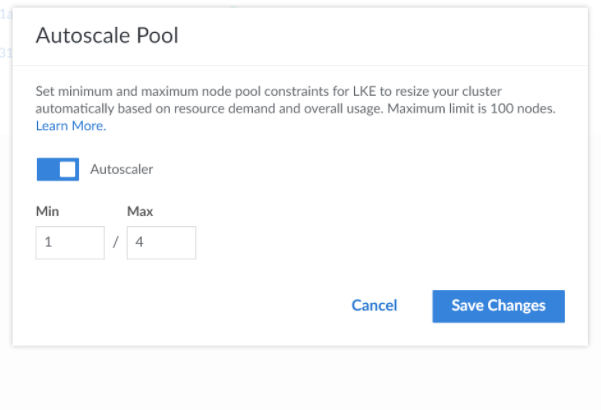The image size is (601, 410).
Task: Click the Max node count field
Action: 161,243
